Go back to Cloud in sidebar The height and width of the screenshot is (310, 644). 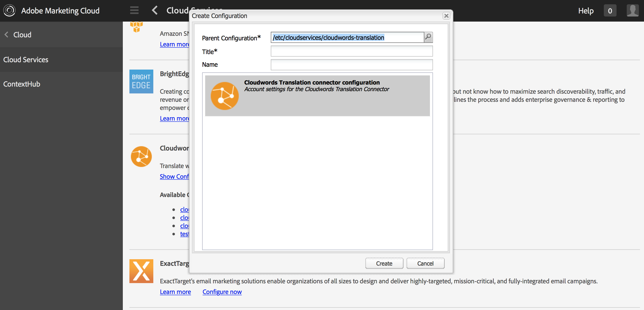[x=18, y=35]
